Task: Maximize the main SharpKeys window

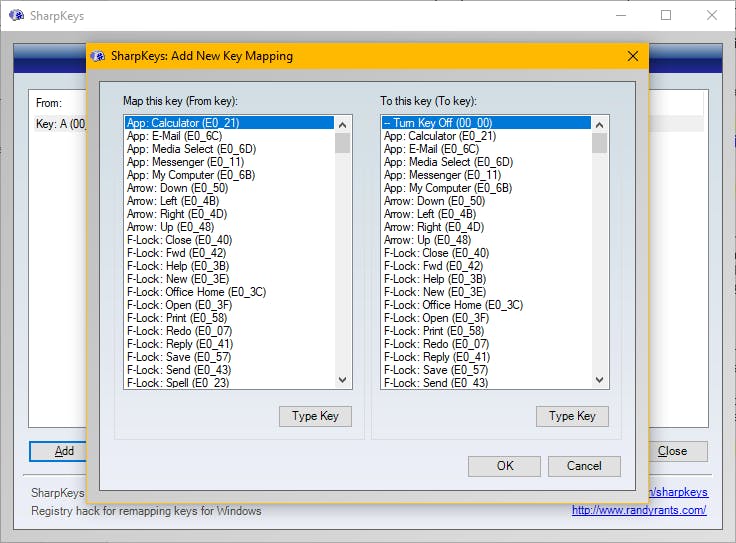Action: coord(666,15)
